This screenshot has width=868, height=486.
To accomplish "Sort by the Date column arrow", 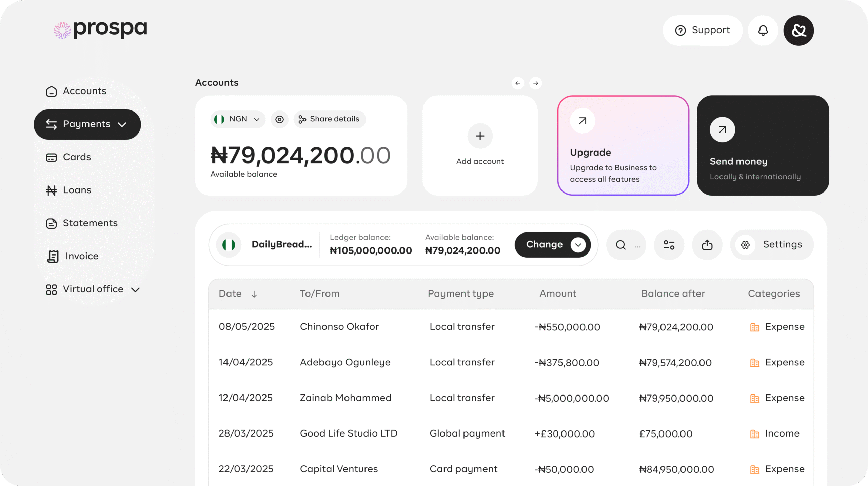I will click(254, 294).
